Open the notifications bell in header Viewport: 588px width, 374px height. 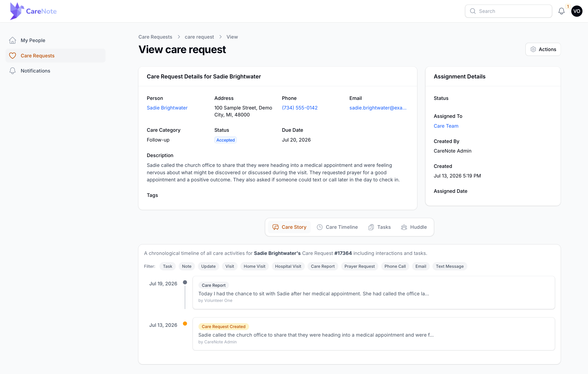coord(561,11)
